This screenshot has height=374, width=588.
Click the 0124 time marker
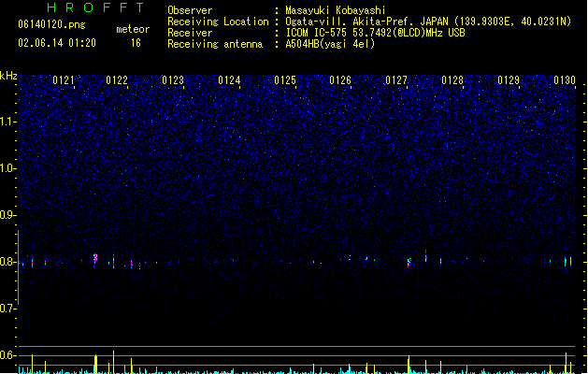pos(229,80)
